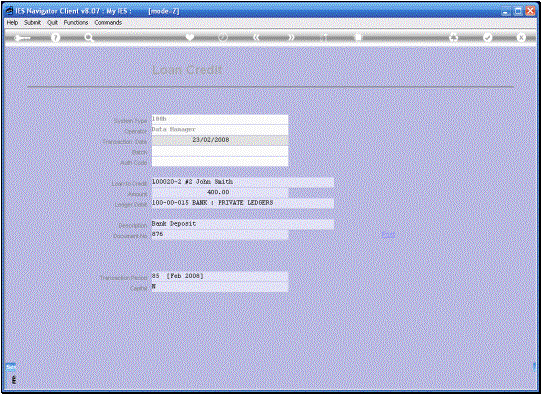This screenshot has width=541, height=394.
Task: Click the Document No field showing 876
Action: point(220,235)
